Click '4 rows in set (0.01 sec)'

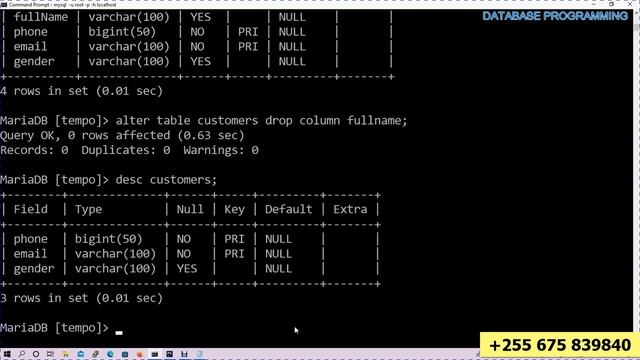[81, 91]
